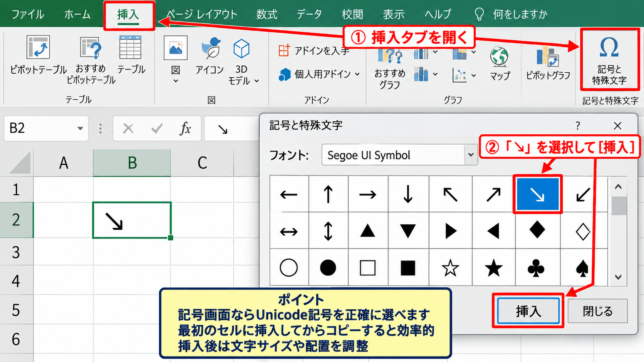The width and height of the screenshot is (644, 362).
Task: Select the black circle ● symbol
Action: click(329, 267)
